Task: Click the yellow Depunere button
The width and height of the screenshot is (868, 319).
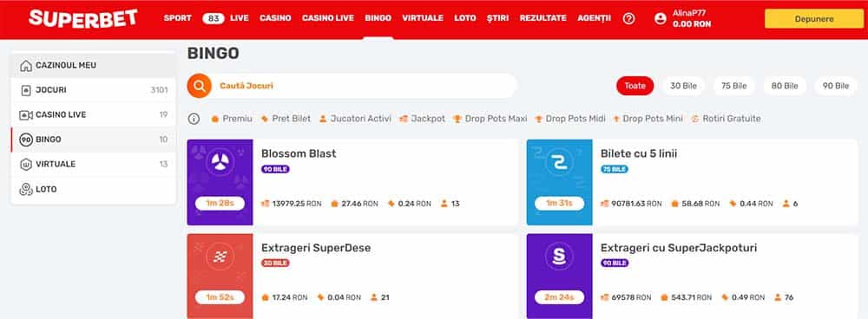Action: (814, 19)
